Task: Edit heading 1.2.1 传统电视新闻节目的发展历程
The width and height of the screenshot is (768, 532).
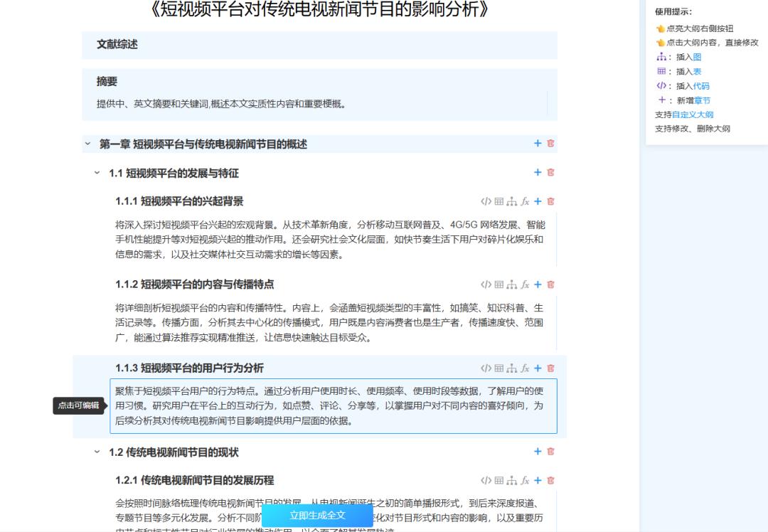Action: (194, 481)
